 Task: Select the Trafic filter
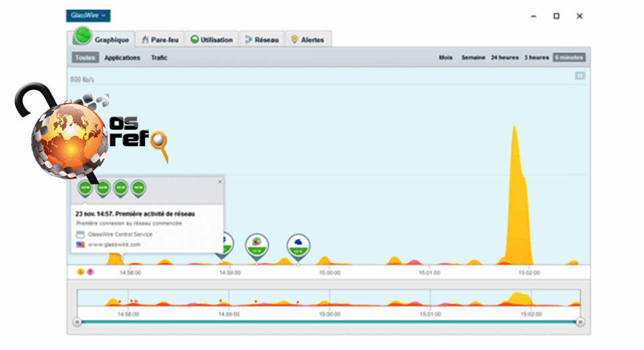(x=159, y=57)
